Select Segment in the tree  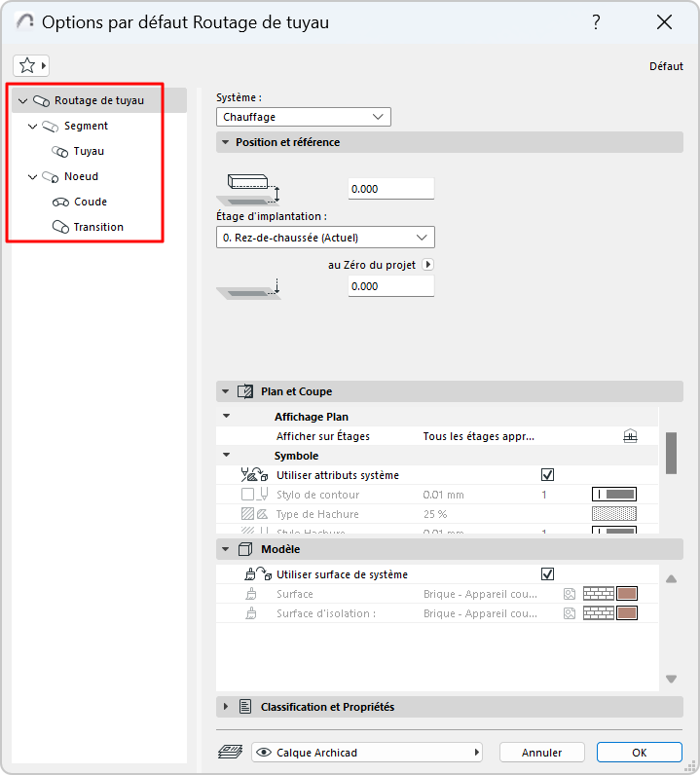[86, 126]
